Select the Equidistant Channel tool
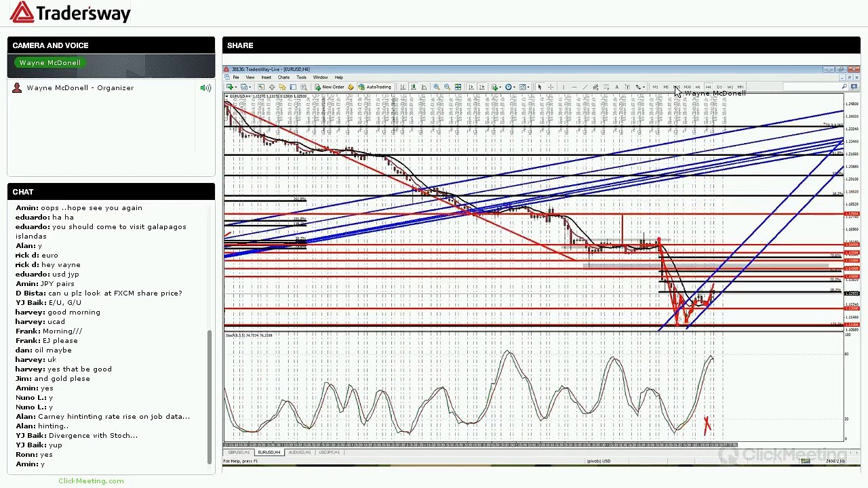 595,87
